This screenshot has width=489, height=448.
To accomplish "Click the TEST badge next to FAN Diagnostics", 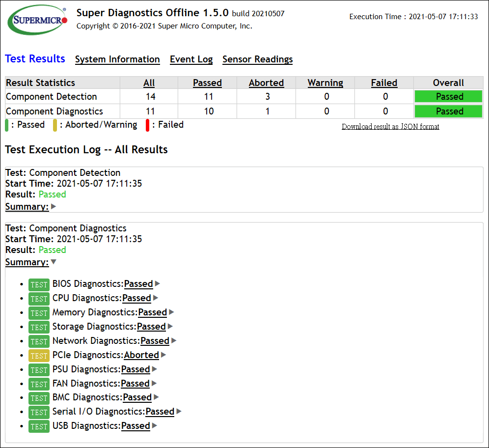I will click(x=39, y=384).
